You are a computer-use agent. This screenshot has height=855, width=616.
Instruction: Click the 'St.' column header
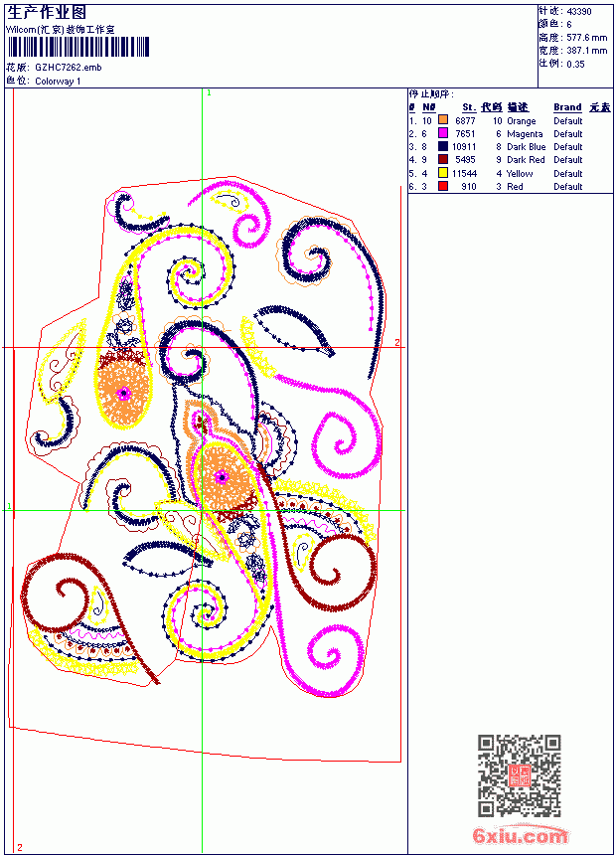(469, 107)
